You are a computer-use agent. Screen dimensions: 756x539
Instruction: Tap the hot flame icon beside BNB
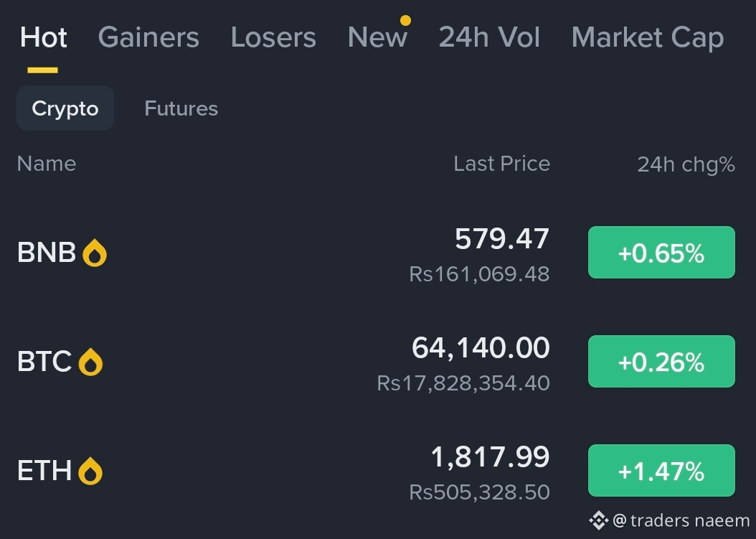click(x=95, y=253)
